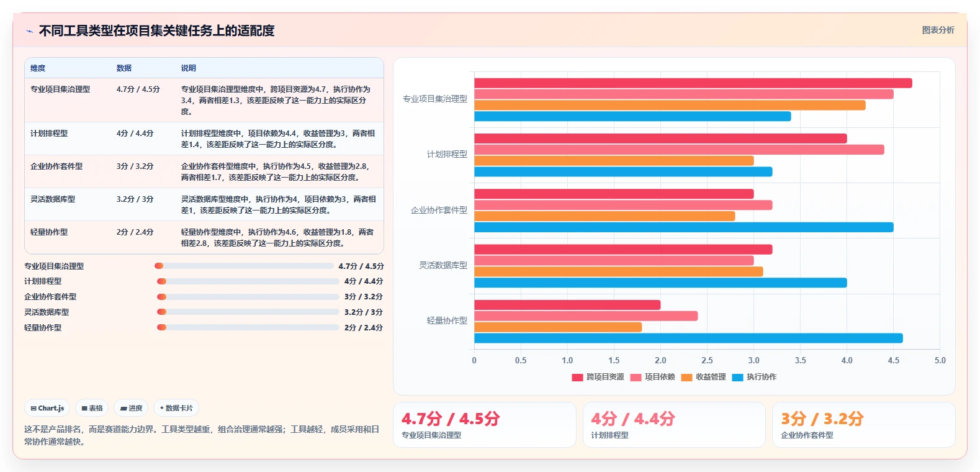Viewport: 980px width, 472px height.
Task: Click the 灵活数据库型 progress bar
Action: (248, 312)
